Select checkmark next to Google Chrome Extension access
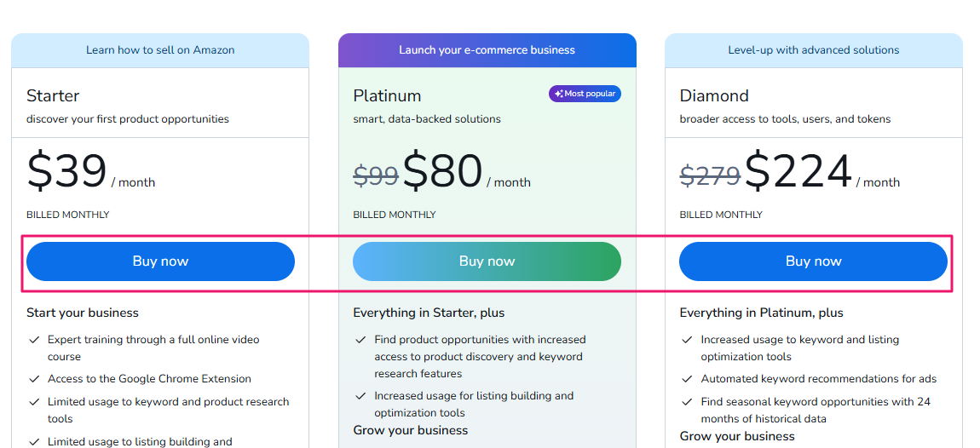 click(x=34, y=379)
